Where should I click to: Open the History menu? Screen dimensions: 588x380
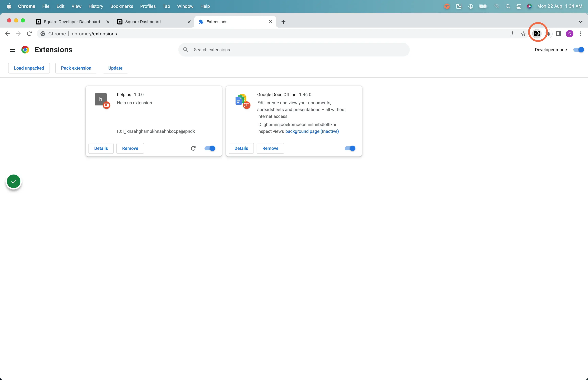[x=96, y=6]
